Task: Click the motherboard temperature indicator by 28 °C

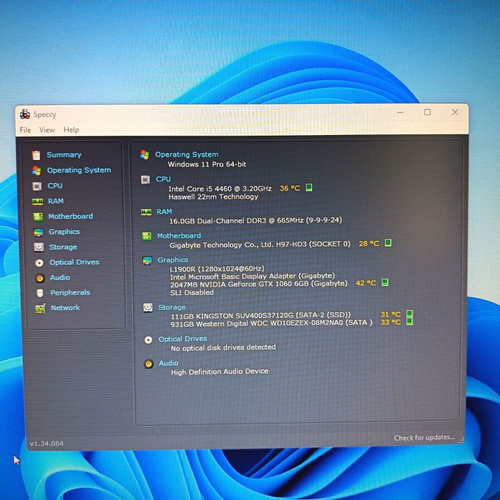Action: click(388, 243)
